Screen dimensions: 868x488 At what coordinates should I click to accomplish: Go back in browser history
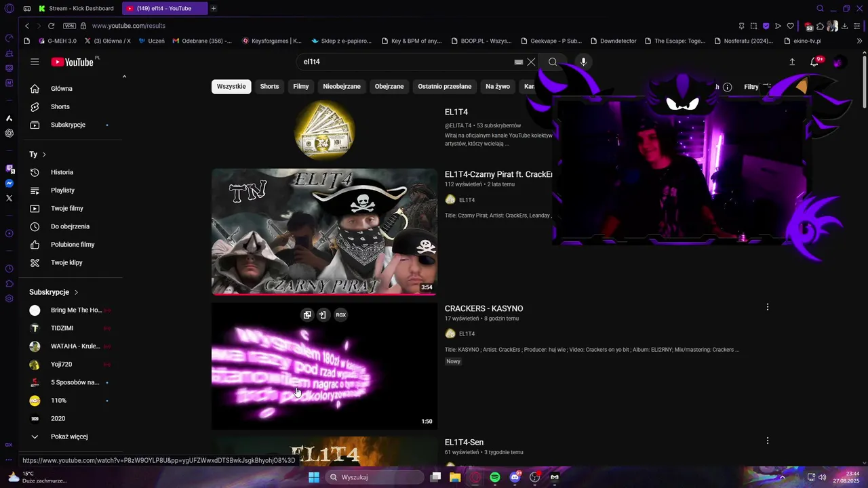coord(27,26)
